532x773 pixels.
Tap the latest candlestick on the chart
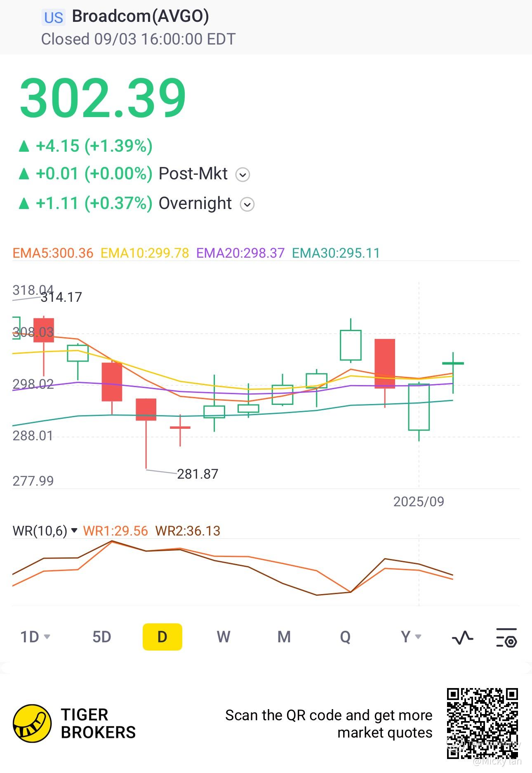tap(453, 373)
